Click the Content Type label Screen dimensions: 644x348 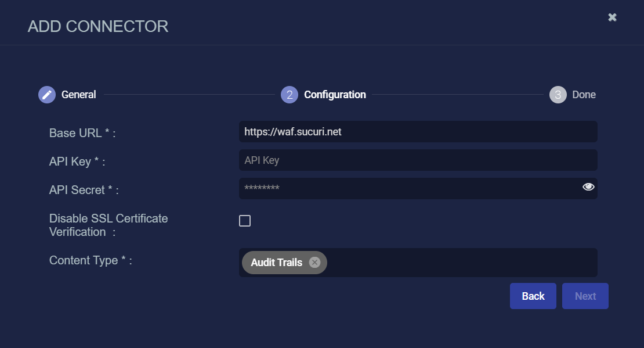(91, 260)
